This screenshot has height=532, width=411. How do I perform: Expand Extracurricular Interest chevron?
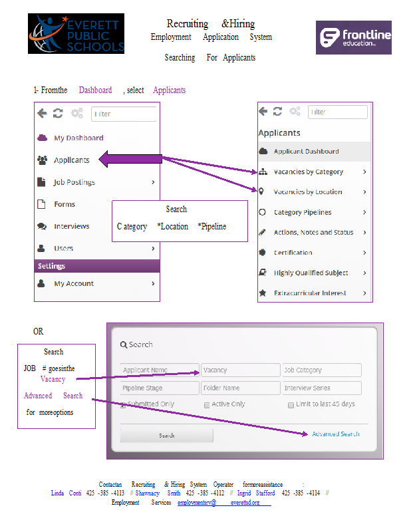click(x=364, y=293)
